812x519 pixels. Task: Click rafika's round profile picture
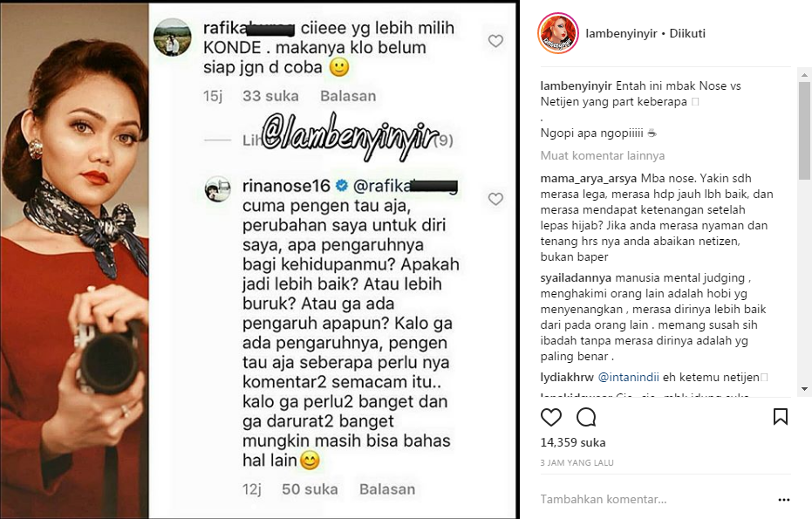coord(173,38)
